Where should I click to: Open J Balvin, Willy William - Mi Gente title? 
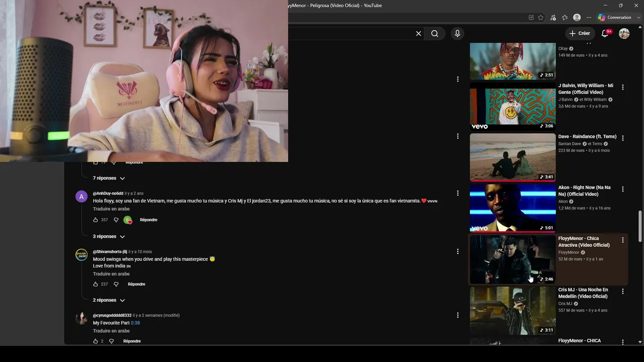[x=586, y=89]
